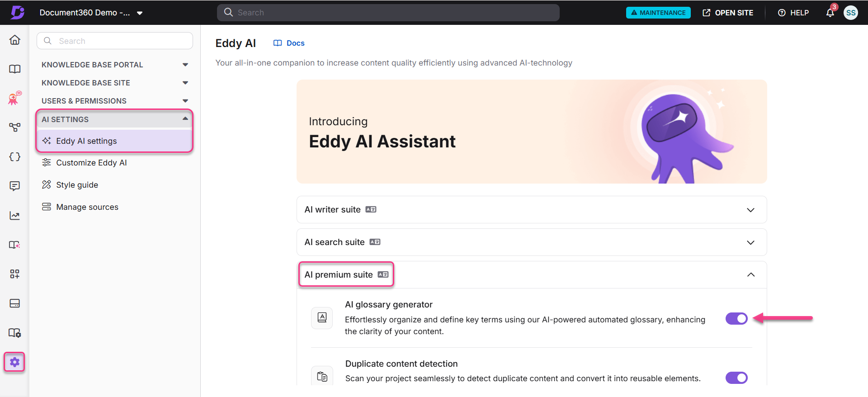Turn off Duplicate content detection
The width and height of the screenshot is (868, 397).
point(736,378)
